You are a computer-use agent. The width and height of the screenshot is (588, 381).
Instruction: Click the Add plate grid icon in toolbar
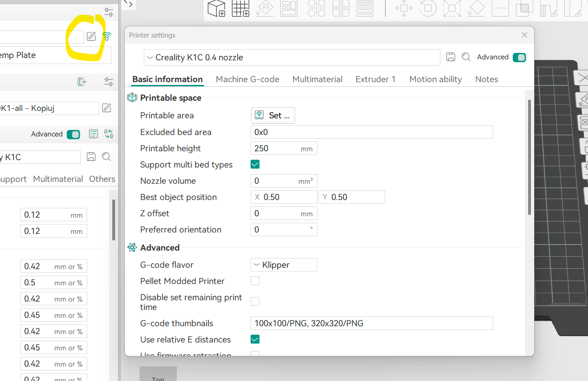pos(240,8)
